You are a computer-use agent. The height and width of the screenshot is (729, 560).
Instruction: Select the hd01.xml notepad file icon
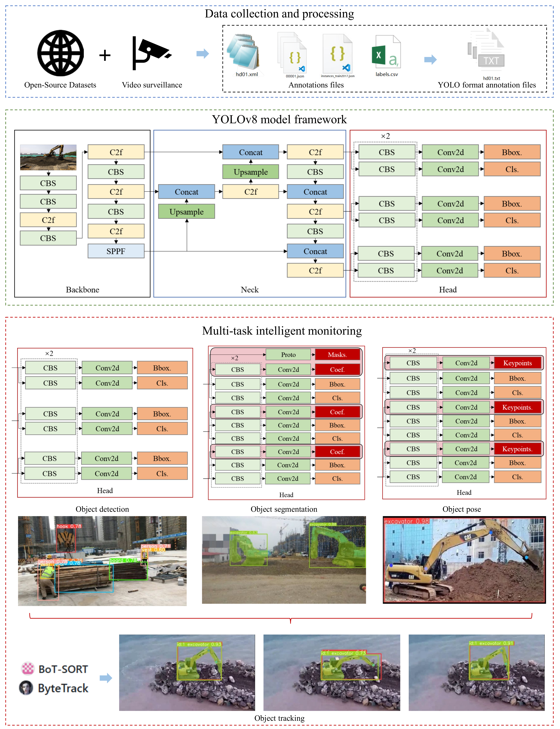point(244,52)
